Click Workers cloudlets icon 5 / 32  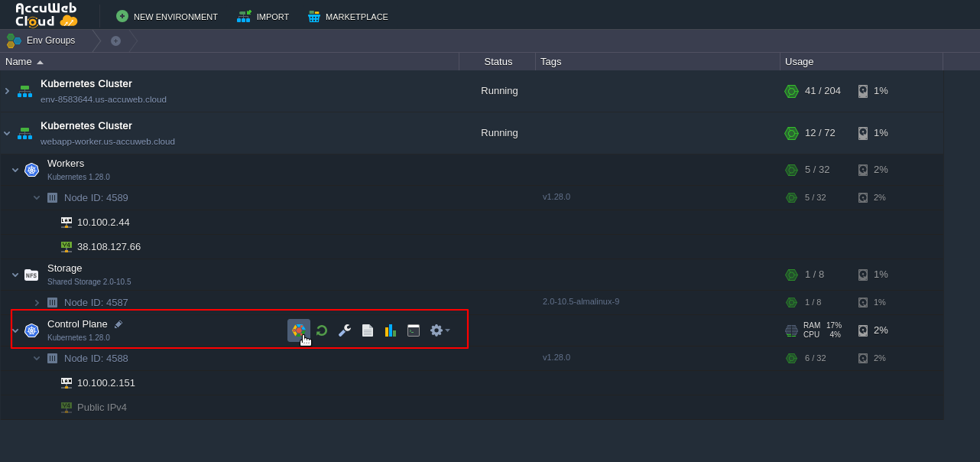(x=791, y=170)
